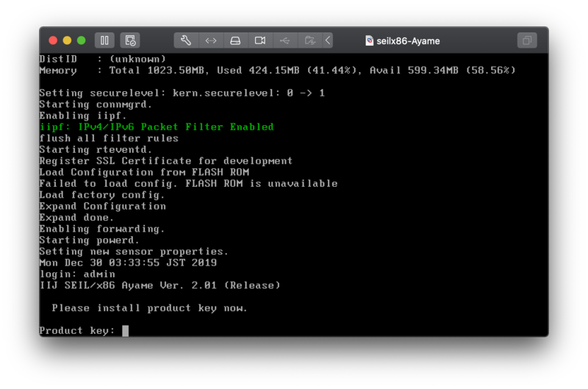
Task: Click 'Starting powerd.' line
Action: point(89,240)
